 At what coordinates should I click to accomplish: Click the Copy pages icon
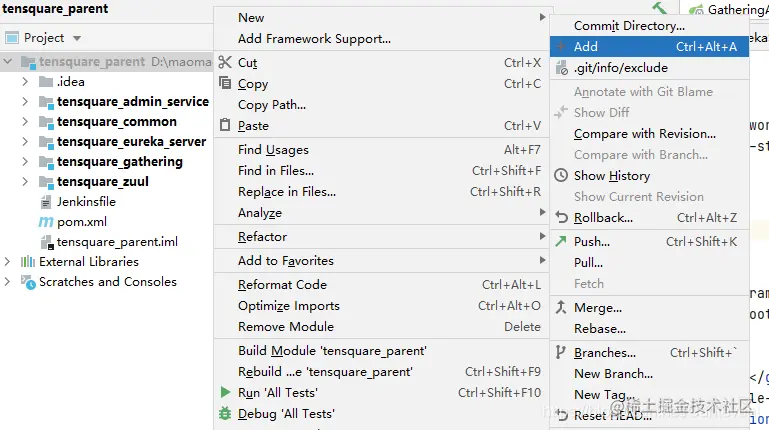(225, 83)
